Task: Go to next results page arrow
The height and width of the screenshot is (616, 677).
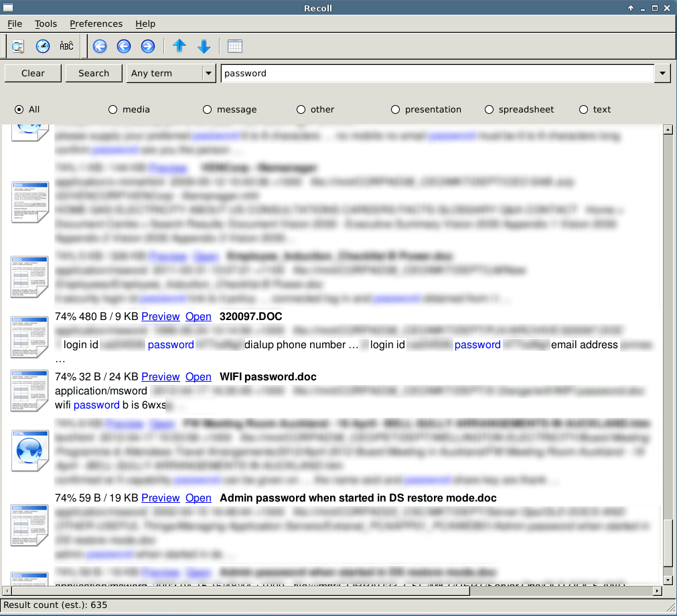Action: [148, 46]
